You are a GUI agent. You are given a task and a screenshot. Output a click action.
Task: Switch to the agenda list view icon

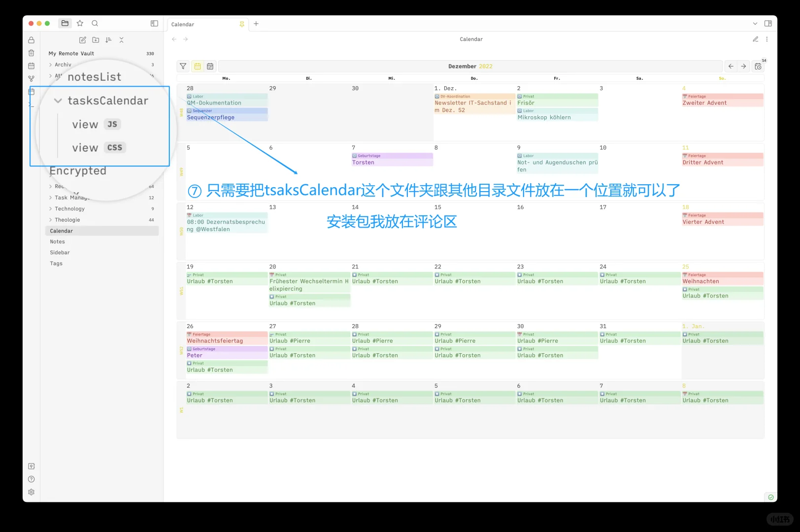[x=210, y=66]
